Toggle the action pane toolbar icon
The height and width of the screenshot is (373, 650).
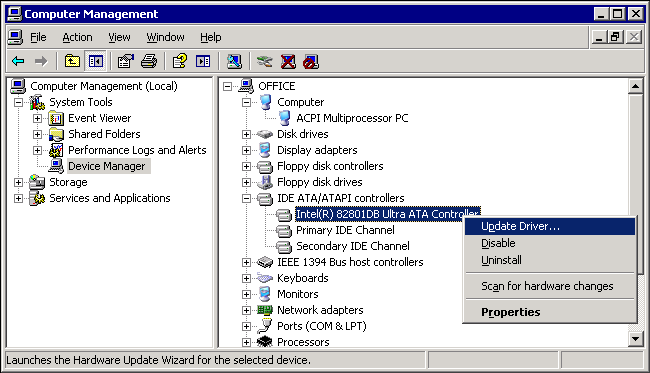(203, 61)
